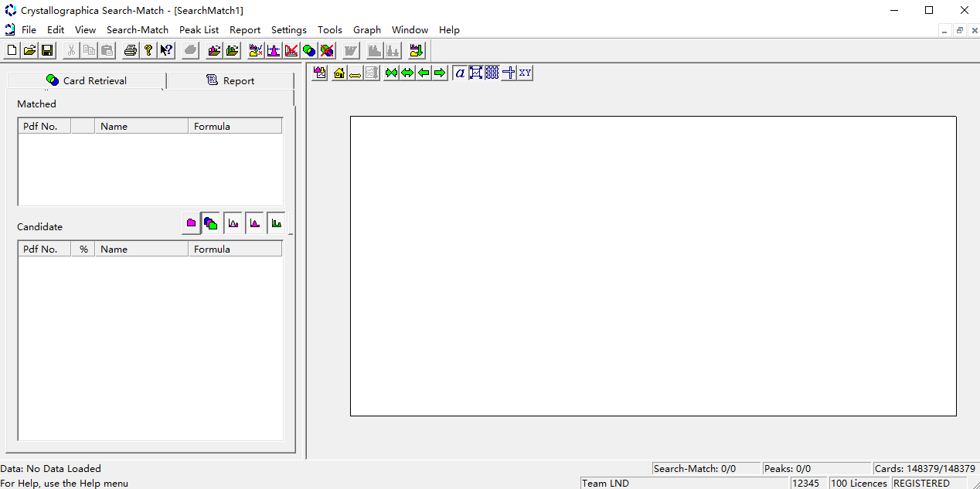Open the Search-Match menu

pos(137,30)
